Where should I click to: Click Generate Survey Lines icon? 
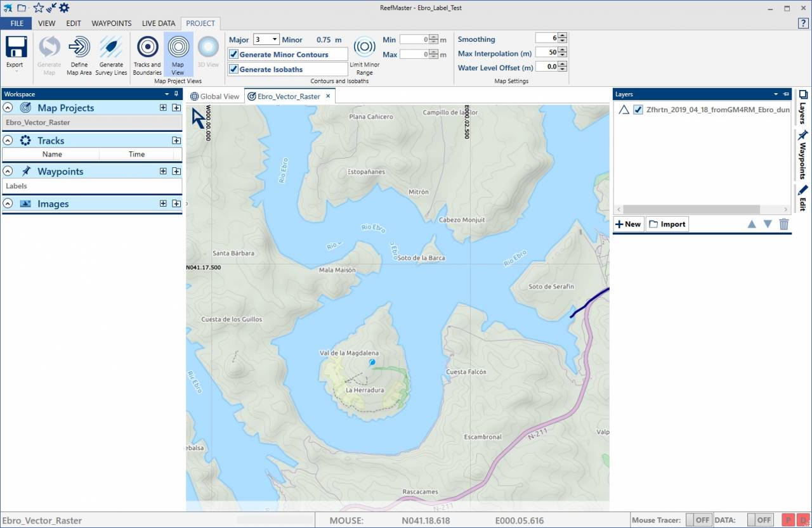pos(111,48)
